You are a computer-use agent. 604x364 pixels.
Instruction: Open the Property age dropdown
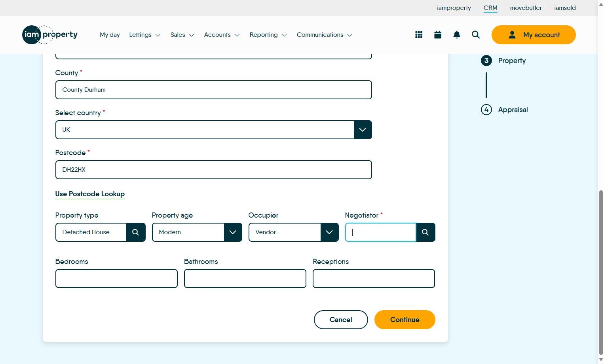point(197,232)
